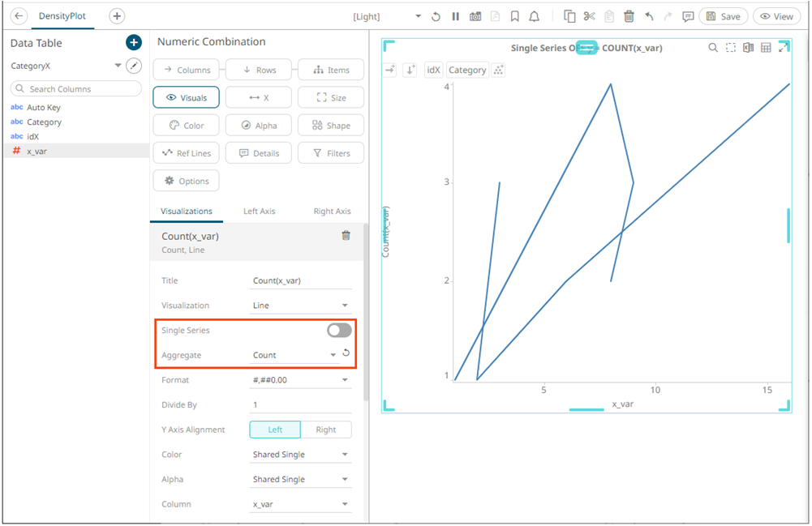
Task: Click the Search Columns input field
Action: [x=75, y=89]
